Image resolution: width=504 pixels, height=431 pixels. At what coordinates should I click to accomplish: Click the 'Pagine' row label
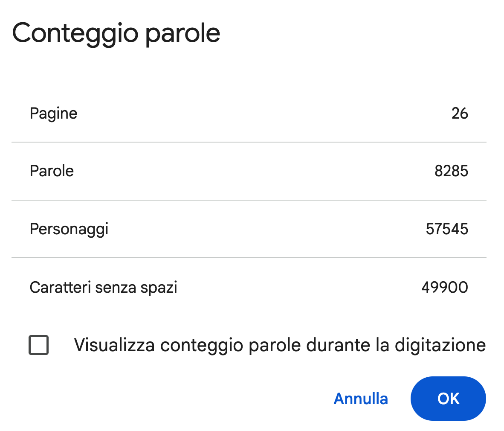pos(53,113)
